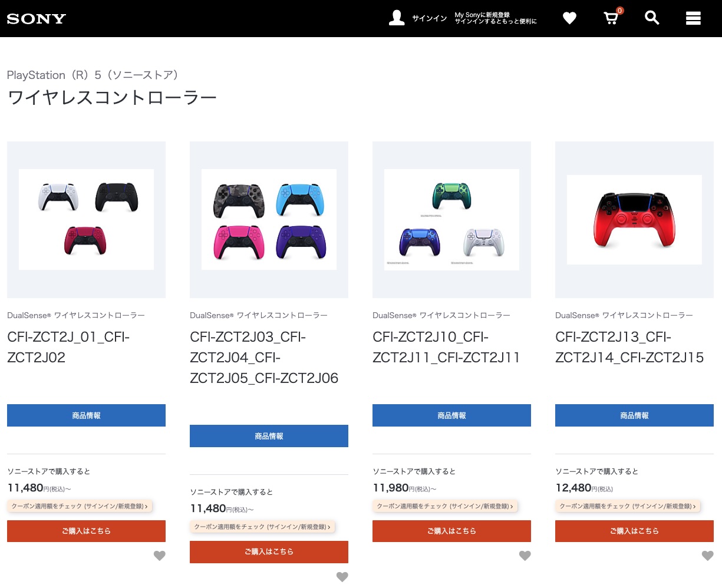
Task: Open the red-black gradient controller image
Action: coord(634,219)
